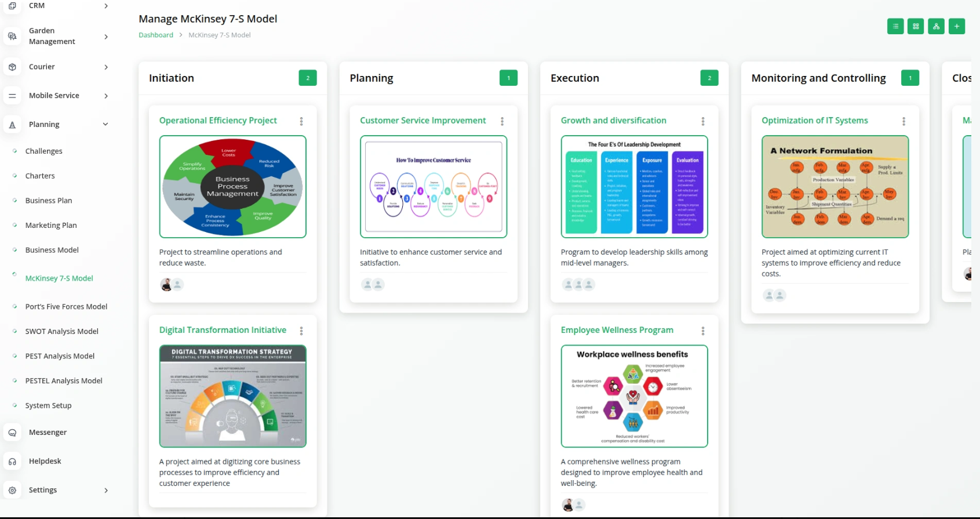This screenshot has height=519, width=980.
Task: Click Digital Transformation Strategy thumbnail
Action: click(233, 396)
